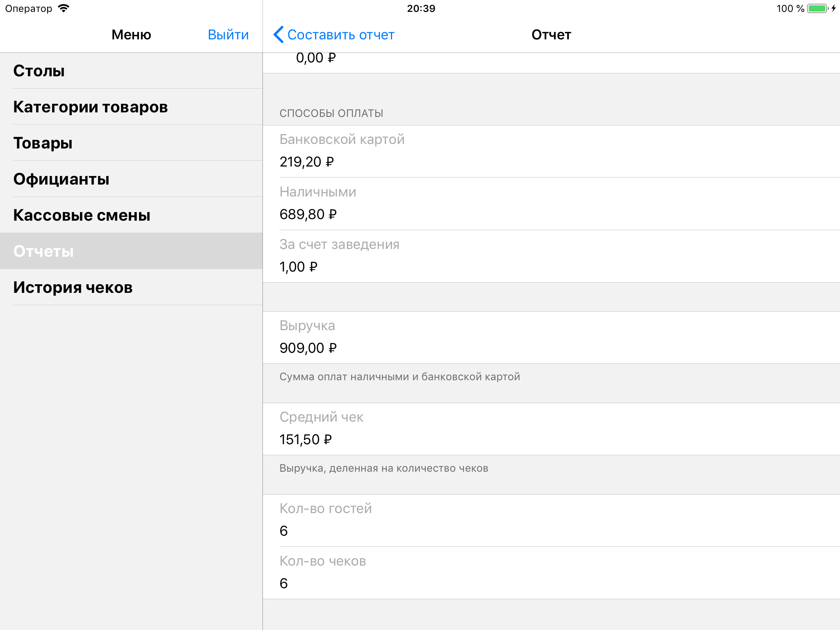Select the Кол-во чеков row
Viewport: 840px width, 630px height.
[551, 573]
